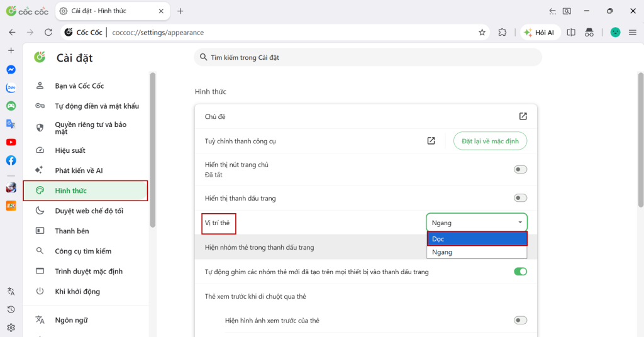
Task: Click the sidebar translate page icon
Action: click(11, 292)
